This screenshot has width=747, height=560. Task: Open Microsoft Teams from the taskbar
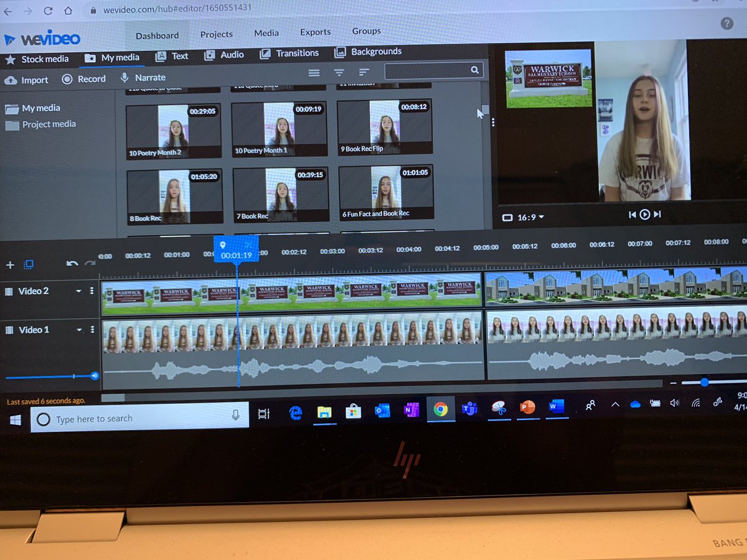click(469, 408)
